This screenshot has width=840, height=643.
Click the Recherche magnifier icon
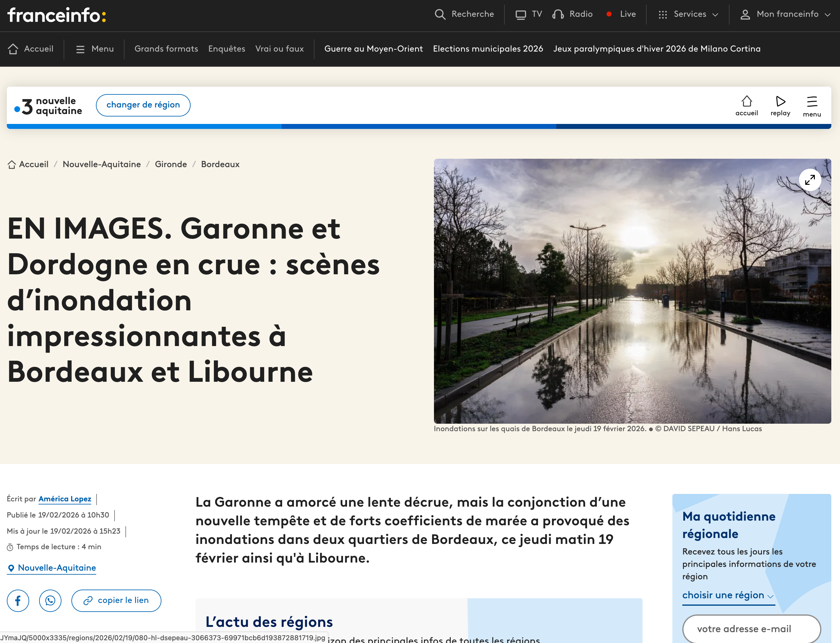click(x=440, y=15)
